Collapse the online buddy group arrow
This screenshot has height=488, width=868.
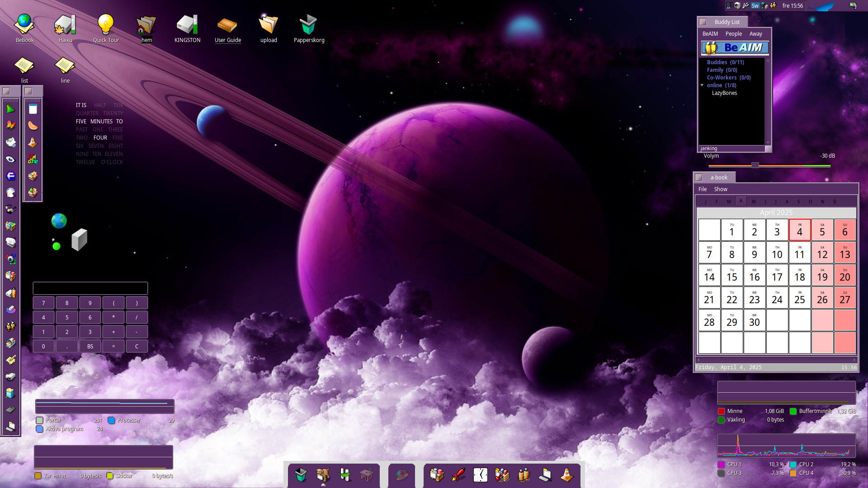(702, 85)
